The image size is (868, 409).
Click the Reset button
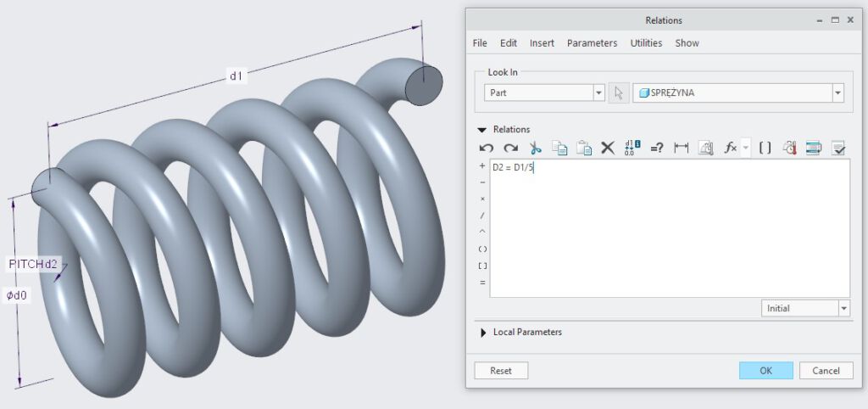(x=501, y=371)
